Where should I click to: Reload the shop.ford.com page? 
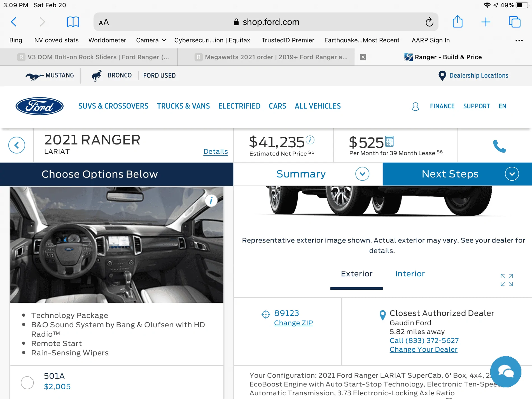(x=429, y=22)
